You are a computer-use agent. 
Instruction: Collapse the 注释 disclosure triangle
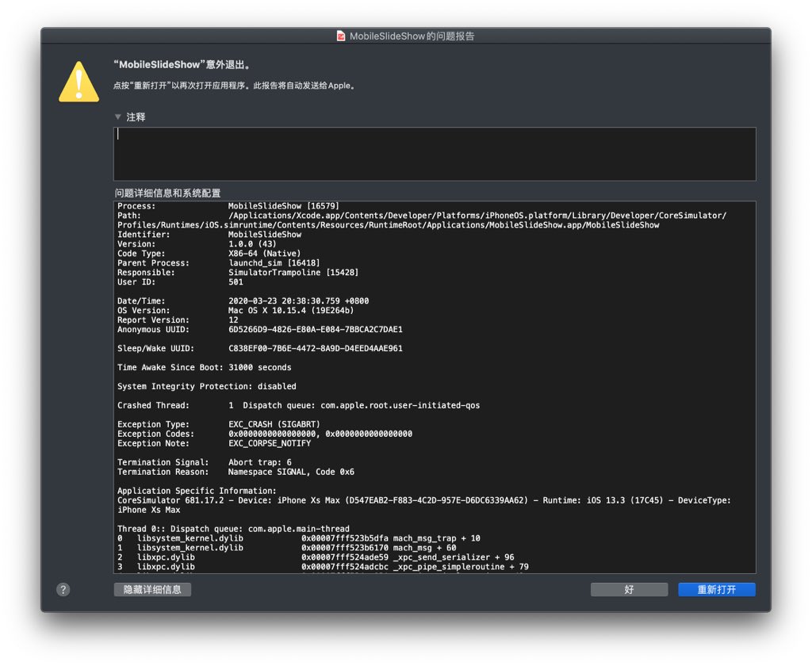click(118, 117)
